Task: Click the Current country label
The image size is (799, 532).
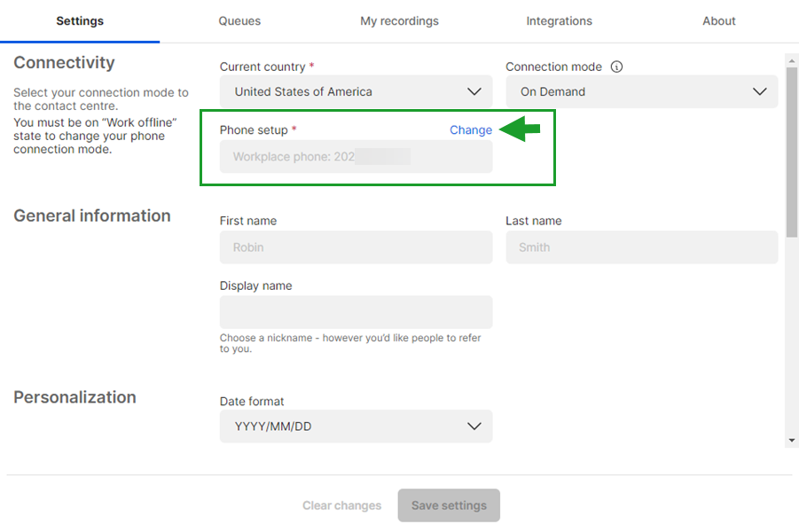Action: click(262, 66)
